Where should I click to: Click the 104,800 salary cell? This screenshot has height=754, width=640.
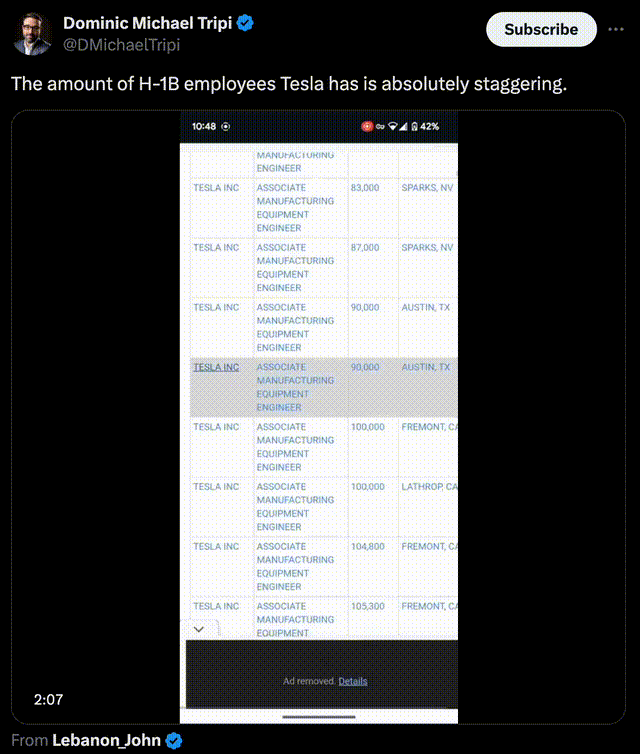(x=367, y=547)
